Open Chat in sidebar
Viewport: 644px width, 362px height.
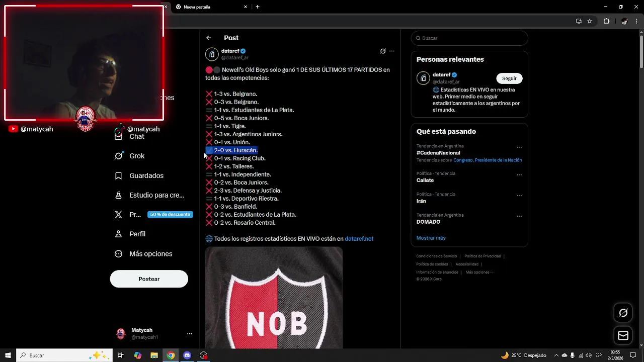[129, 136]
